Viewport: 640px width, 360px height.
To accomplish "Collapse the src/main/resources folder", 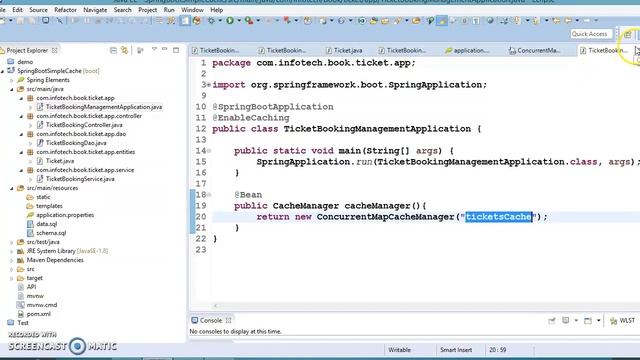I will click(12, 188).
